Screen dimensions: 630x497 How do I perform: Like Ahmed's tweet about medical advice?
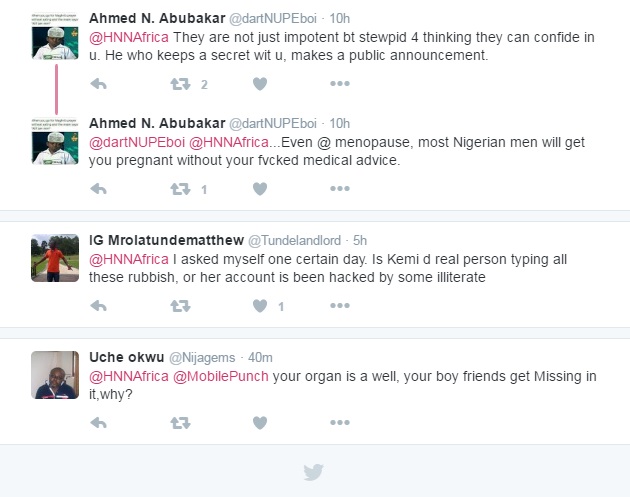[260, 188]
